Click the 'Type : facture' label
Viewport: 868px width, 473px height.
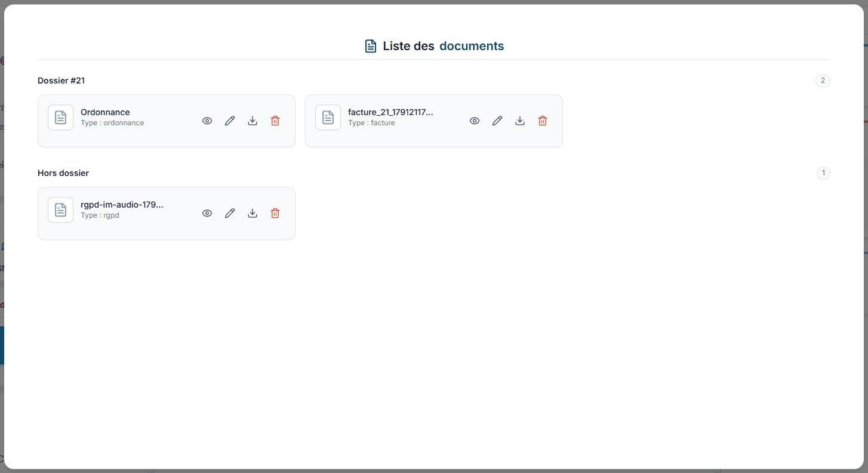pos(371,123)
